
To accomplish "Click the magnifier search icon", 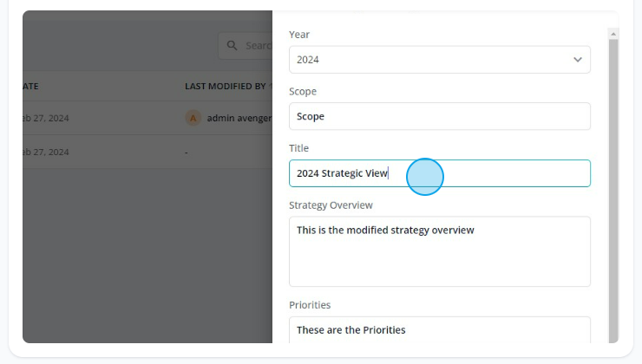I will tap(233, 45).
